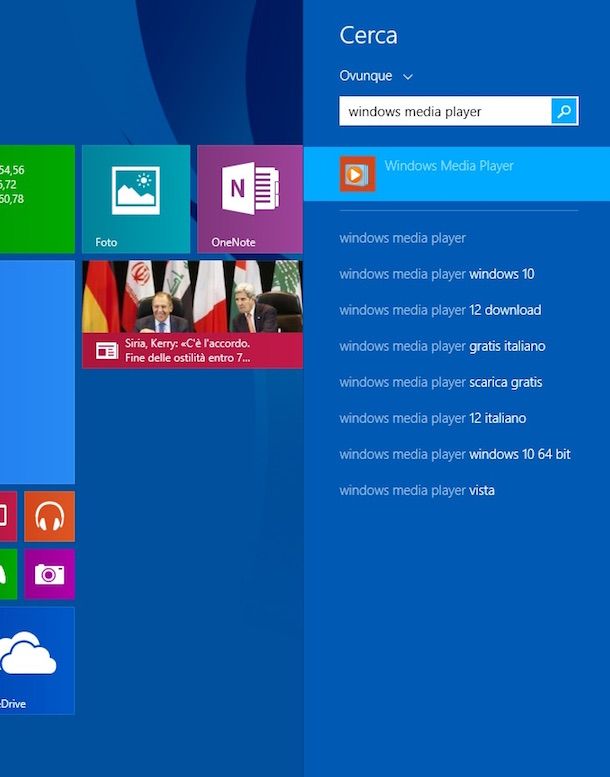The width and height of the screenshot is (610, 777).
Task: Choose suggestion 'windows media player 12 download'
Action: point(440,310)
